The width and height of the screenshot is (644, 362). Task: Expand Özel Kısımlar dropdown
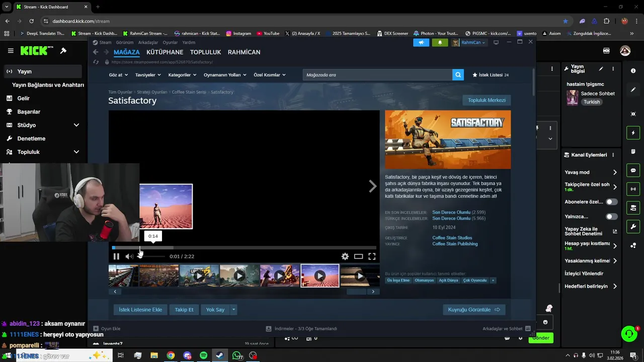[270, 75]
